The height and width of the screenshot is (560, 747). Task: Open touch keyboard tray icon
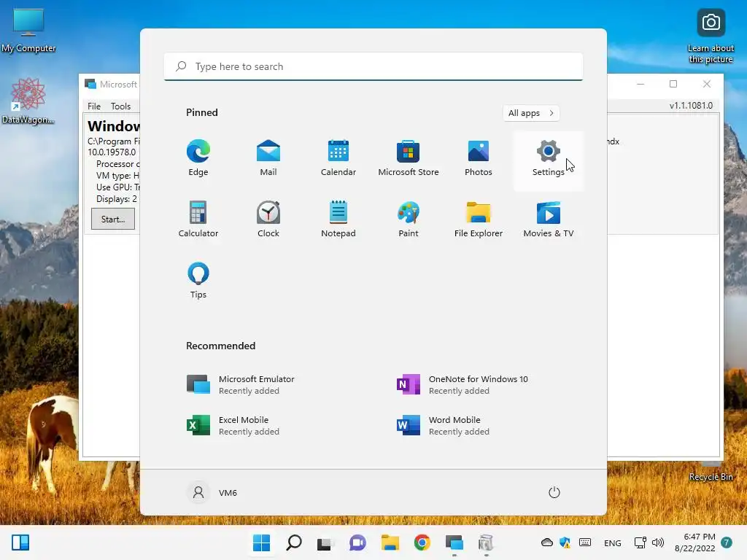585,542
